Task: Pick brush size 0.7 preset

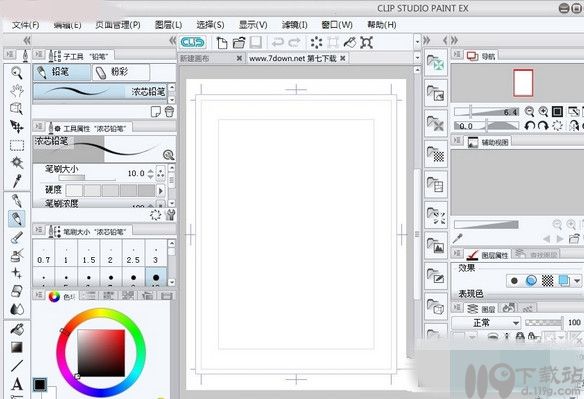Action: [44, 253]
